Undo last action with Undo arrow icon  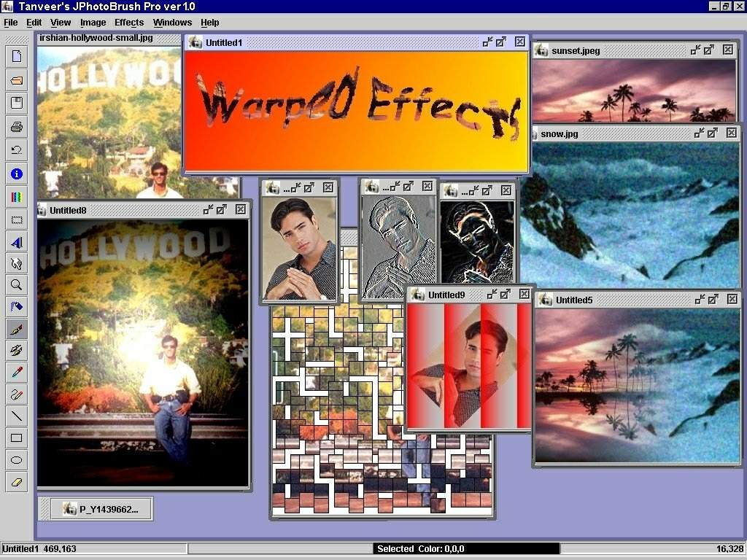[17, 150]
